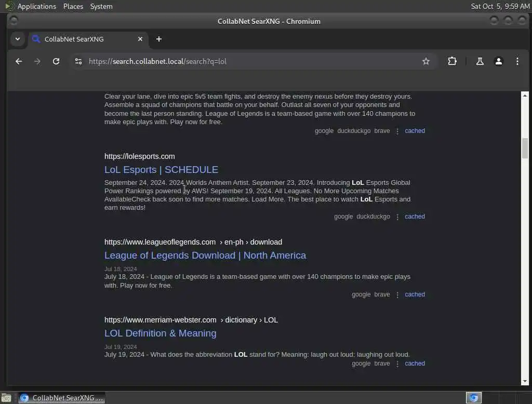
Task: Open a new tab with plus button
Action: click(159, 39)
